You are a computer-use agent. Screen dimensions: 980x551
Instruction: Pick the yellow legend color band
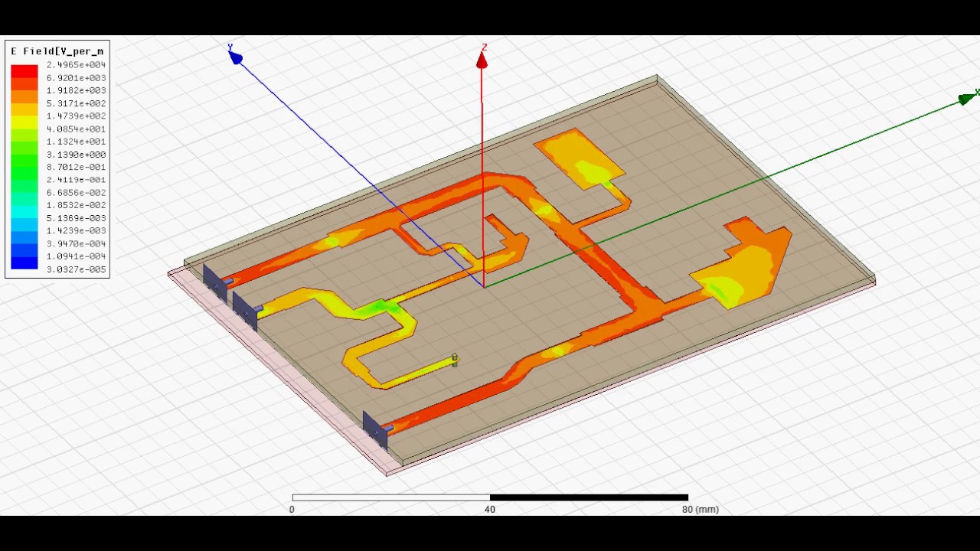[x=24, y=122]
